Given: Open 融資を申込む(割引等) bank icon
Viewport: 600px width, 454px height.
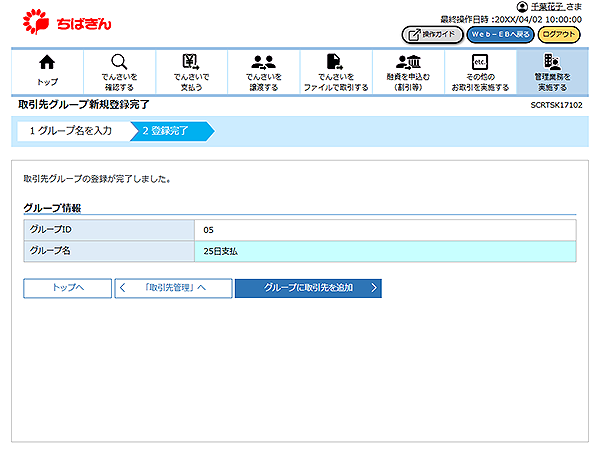Looking at the screenshot, I should pos(408,62).
